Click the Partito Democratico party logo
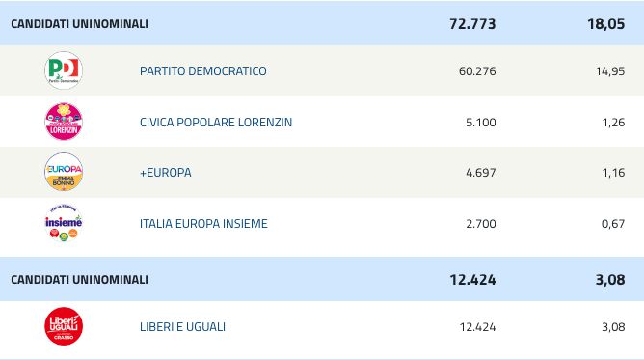 point(64,70)
